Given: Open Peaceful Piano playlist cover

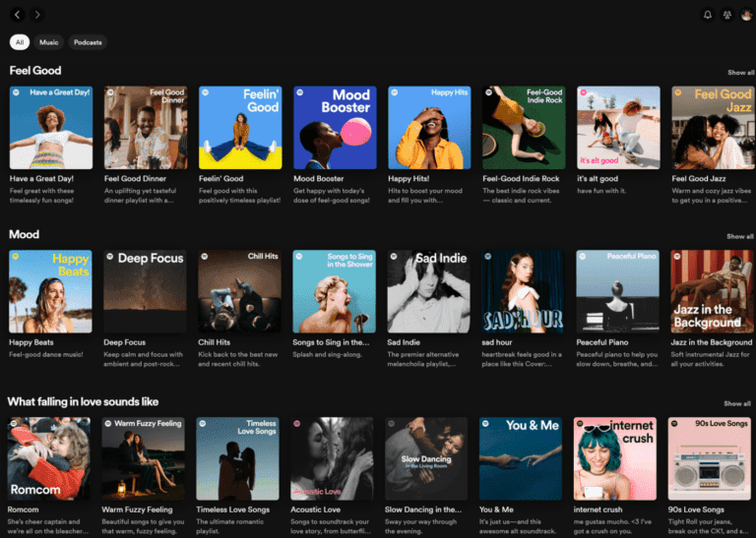Looking at the screenshot, I should coord(617,291).
